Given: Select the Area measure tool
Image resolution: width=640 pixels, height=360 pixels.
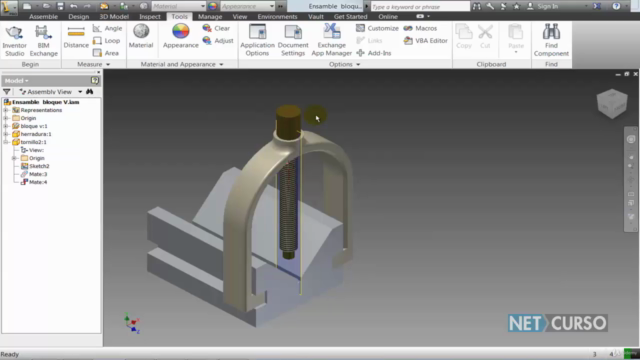Looking at the screenshot, I should tap(106, 53).
